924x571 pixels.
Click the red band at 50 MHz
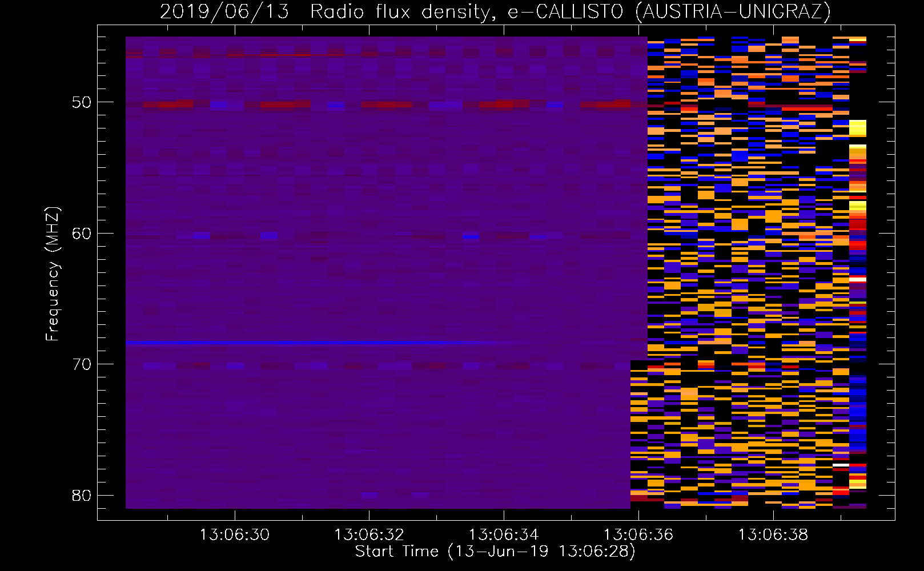pyautogui.click(x=387, y=104)
